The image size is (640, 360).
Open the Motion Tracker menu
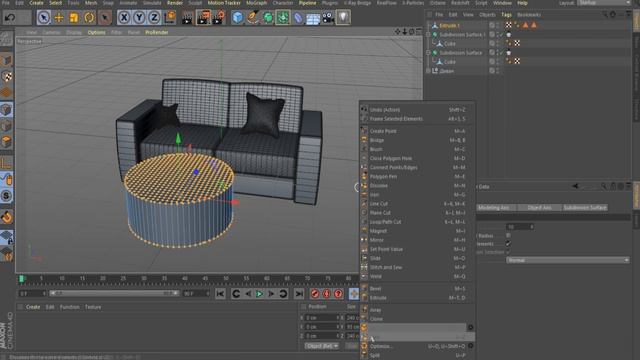click(x=224, y=3)
